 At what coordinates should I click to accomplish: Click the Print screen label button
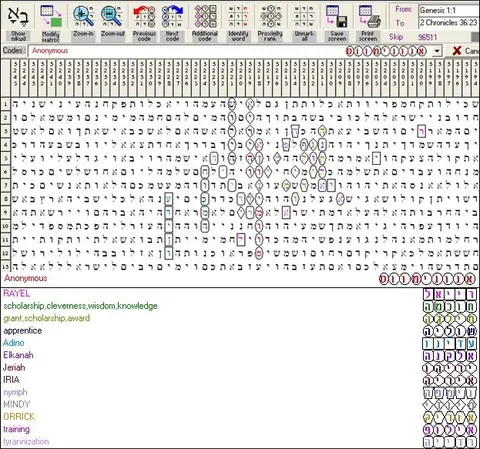pos(368,36)
